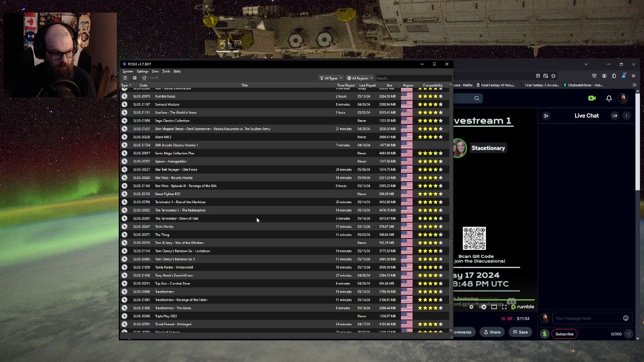Open Rumble player settings gear
The height and width of the screenshot is (362, 644).
471,307
